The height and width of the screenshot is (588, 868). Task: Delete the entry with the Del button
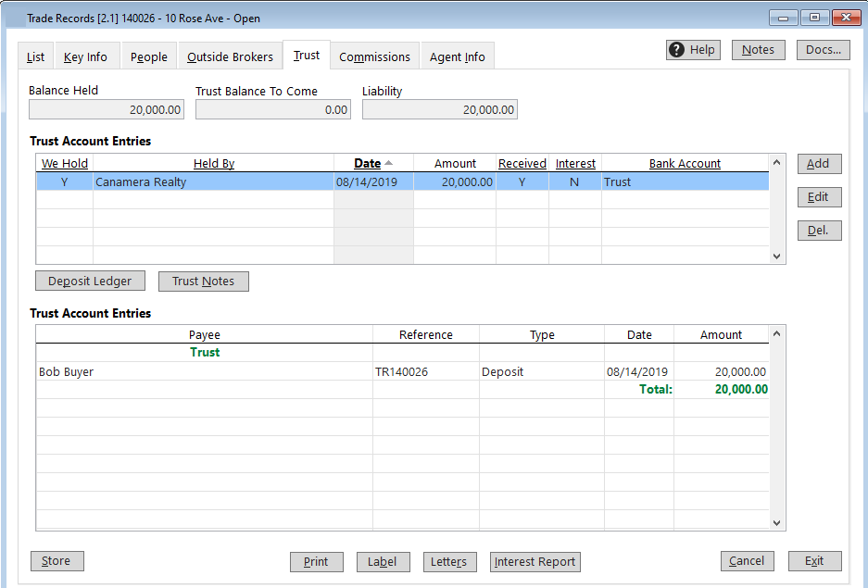click(819, 230)
